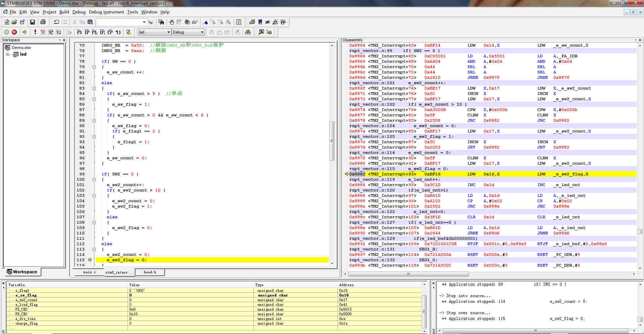Image resolution: width=644 pixels, height=334 pixels.
Task: Close the Workspace panel
Action: [x=64, y=40]
